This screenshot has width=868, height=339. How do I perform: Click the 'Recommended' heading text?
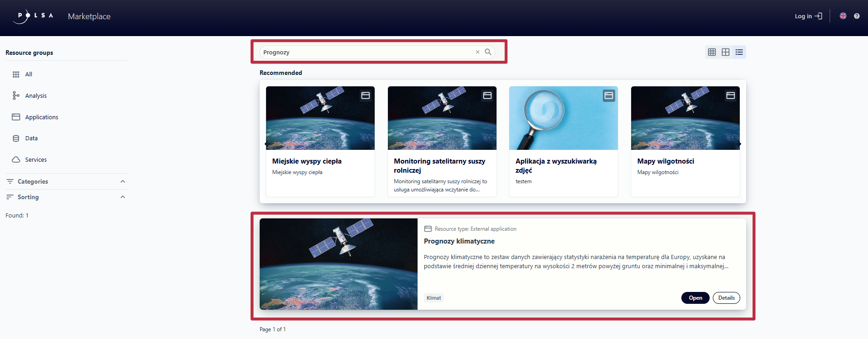[x=281, y=73]
